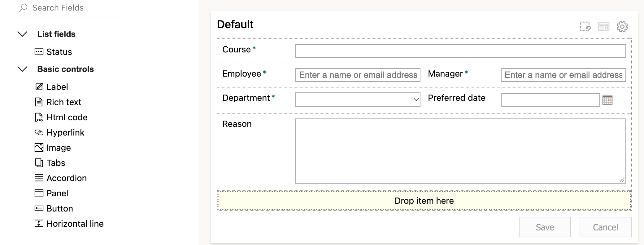Choose the Rich text control icon

pyautogui.click(x=39, y=102)
